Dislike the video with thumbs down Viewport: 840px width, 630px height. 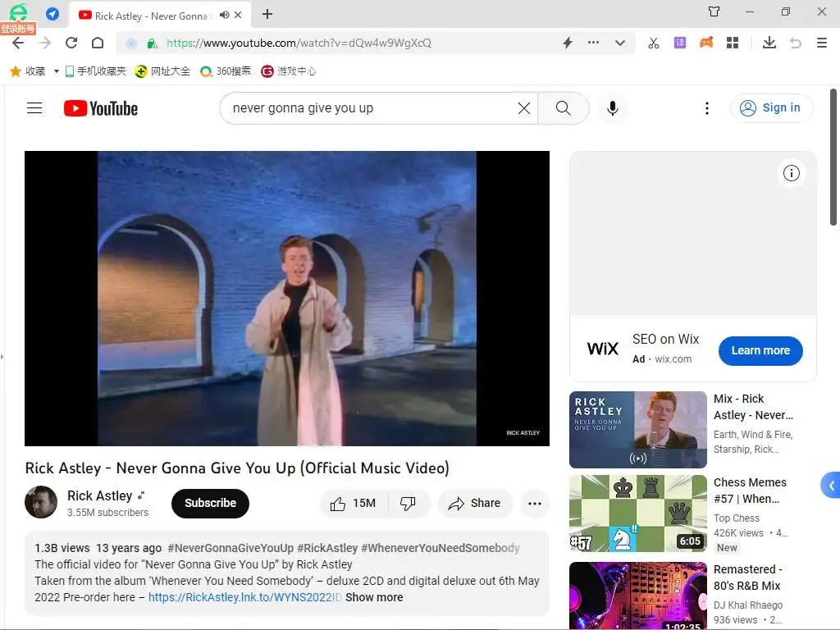[409, 504]
